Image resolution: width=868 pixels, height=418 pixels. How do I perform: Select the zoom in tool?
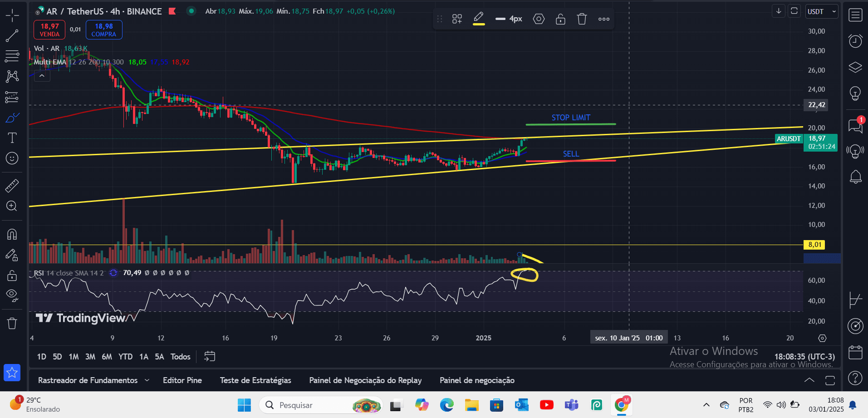click(x=12, y=206)
